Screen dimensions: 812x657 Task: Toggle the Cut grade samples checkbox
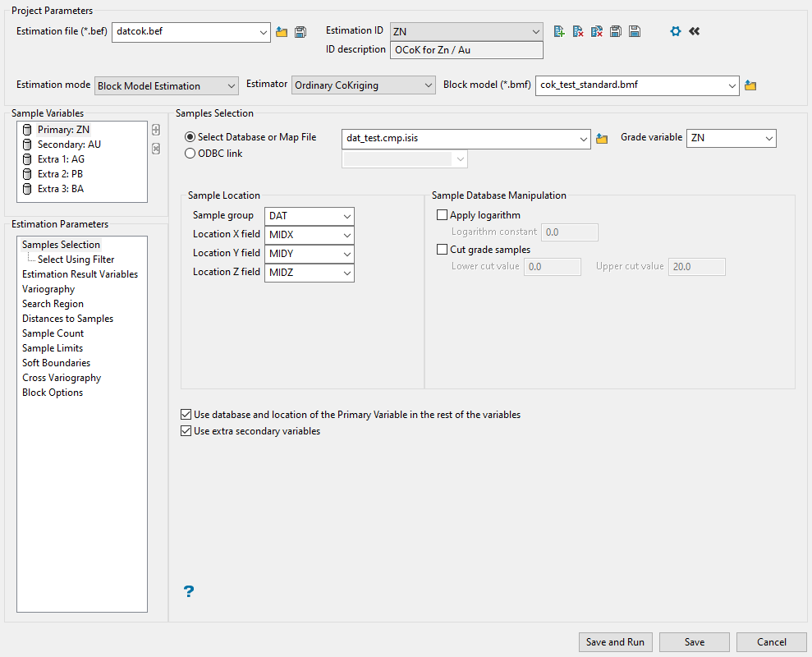(x=443, y=250)
